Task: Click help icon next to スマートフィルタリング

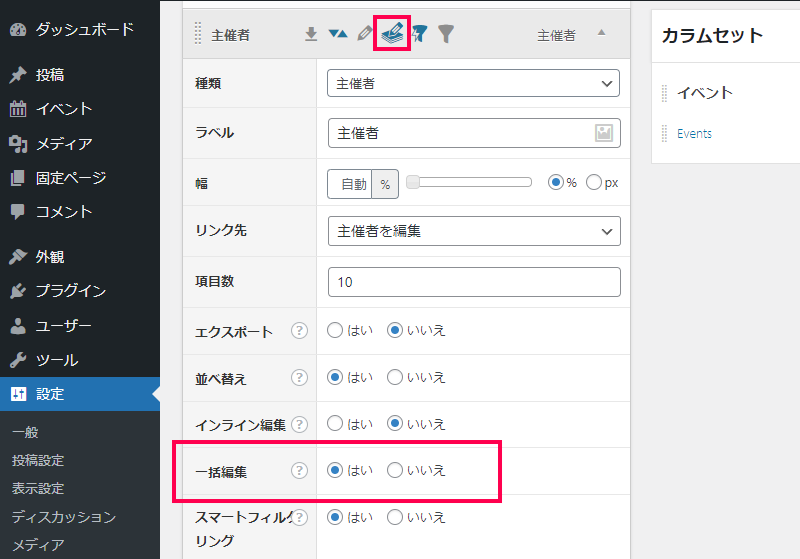Action: point(299,517)
